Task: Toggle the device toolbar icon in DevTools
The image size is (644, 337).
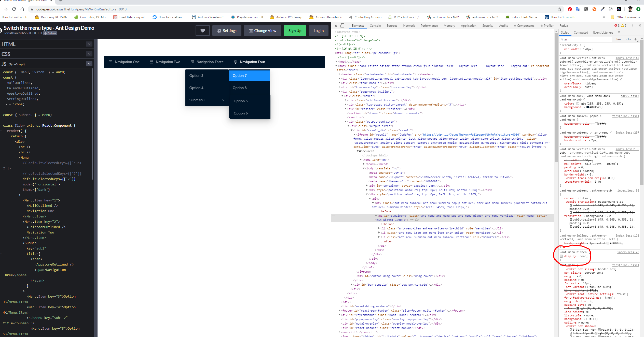Action: [x=342, y=26]
